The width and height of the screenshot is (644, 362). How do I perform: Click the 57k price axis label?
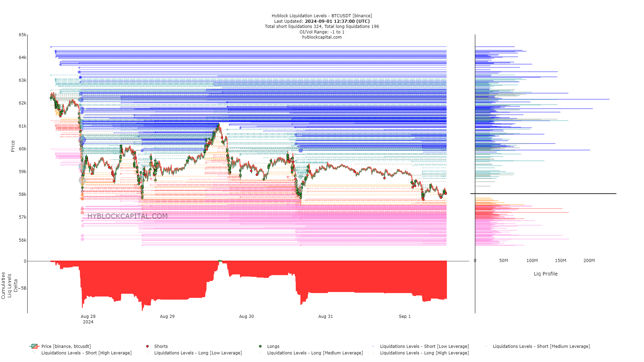[22, 217]
